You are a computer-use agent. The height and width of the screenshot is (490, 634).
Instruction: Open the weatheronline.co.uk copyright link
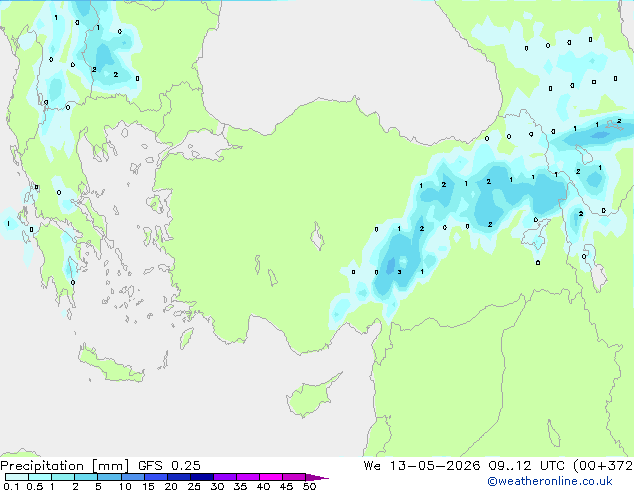tap(549, 481)
